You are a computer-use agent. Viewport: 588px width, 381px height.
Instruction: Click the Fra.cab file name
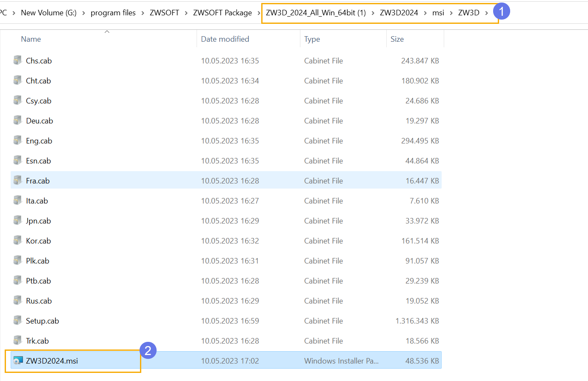[x=38, y=180]
